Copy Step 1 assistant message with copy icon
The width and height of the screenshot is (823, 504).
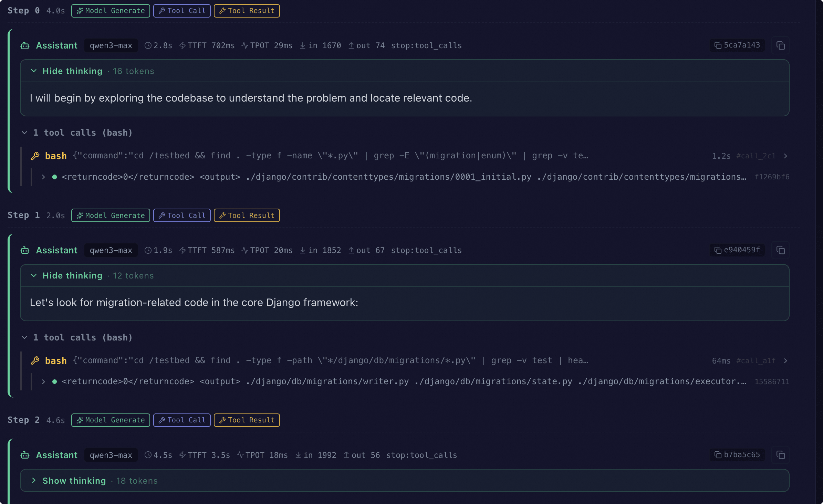[780, 250]
